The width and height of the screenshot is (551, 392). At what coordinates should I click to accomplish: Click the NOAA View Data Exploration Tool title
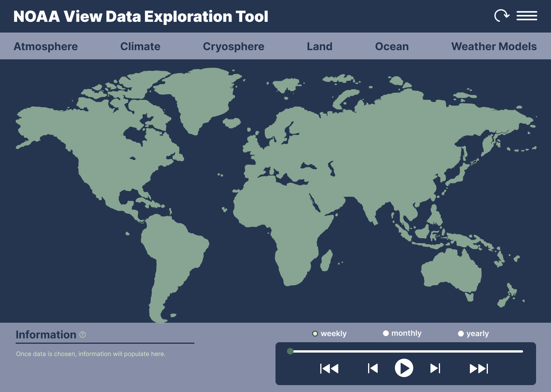pyautogui.click(x=141, y=16)
